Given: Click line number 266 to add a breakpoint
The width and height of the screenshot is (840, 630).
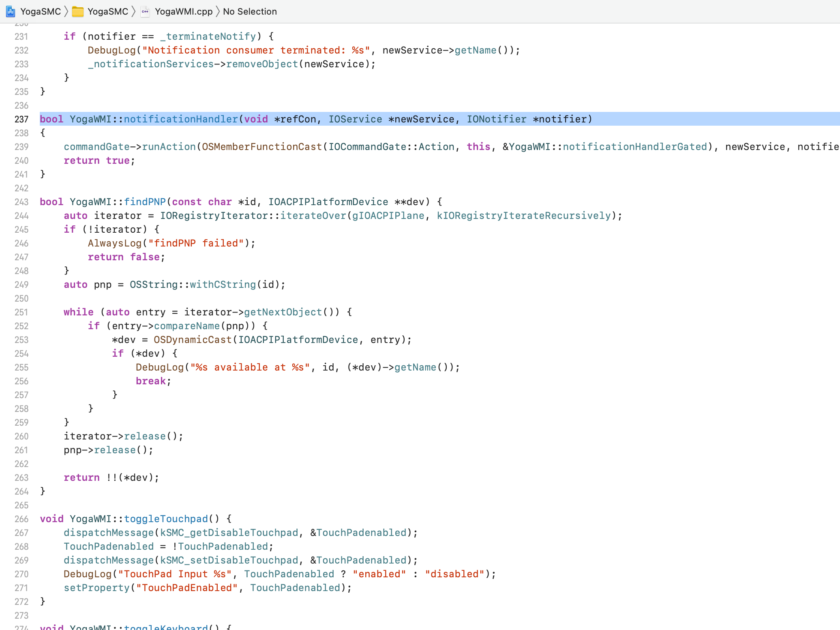Looking at the screenshot, I should click(x=21, y=519).
